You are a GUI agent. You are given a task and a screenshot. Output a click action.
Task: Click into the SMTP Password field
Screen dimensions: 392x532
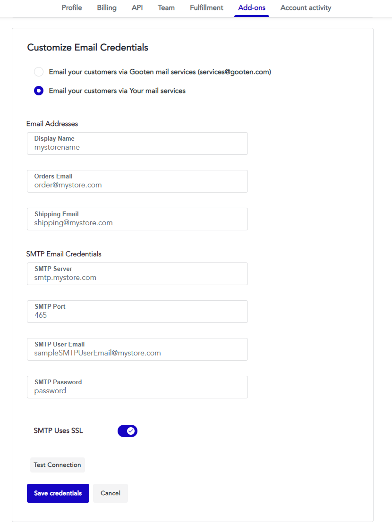[x=137, y=387]
